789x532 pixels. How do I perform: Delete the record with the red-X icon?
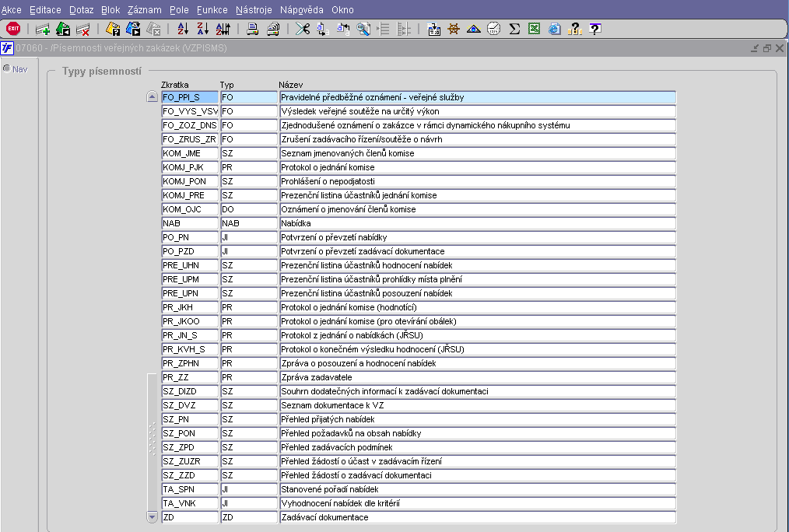[x=82, y=29]
